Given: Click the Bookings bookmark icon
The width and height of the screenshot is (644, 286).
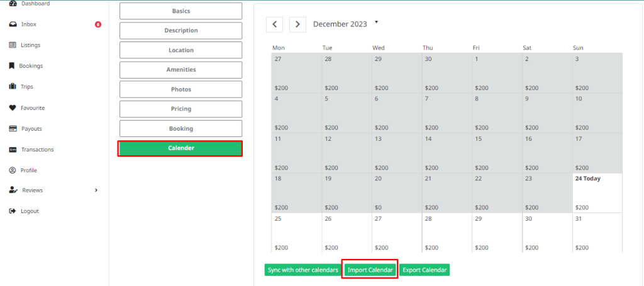Looking at the screenshot, I should pos(12,66).
